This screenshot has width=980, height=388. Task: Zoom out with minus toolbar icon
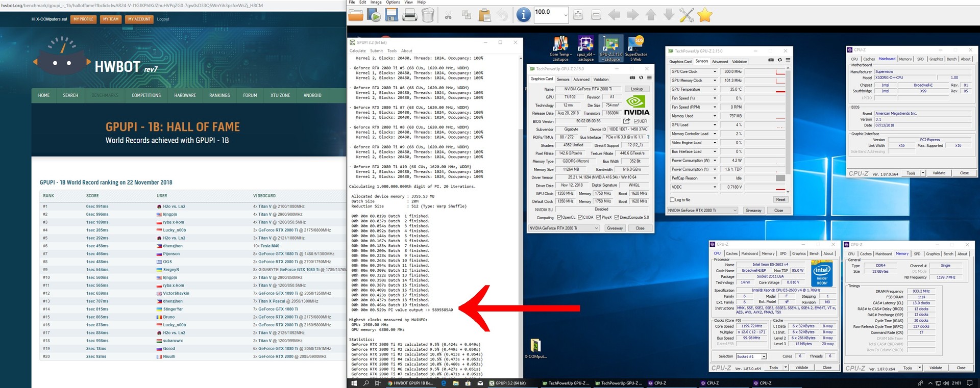point(596,15)
